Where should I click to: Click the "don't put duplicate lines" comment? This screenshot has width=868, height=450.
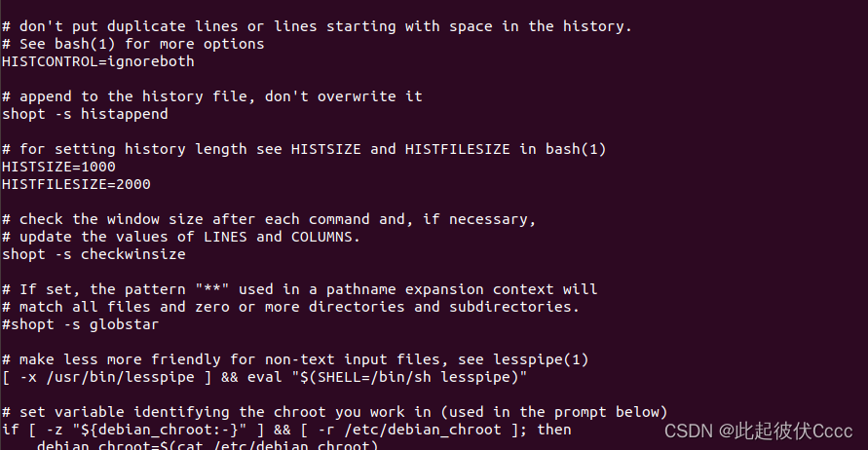(x=318, y=26)
